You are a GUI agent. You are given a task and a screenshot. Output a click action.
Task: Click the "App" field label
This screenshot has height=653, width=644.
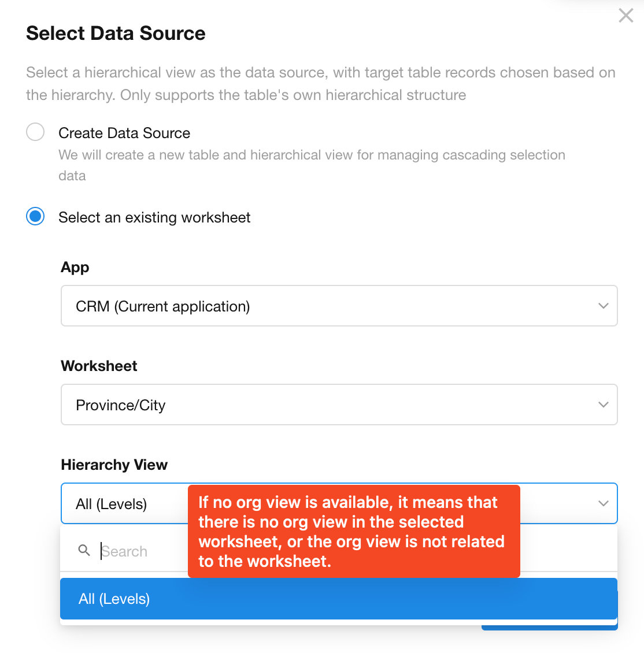pos(75,267)
